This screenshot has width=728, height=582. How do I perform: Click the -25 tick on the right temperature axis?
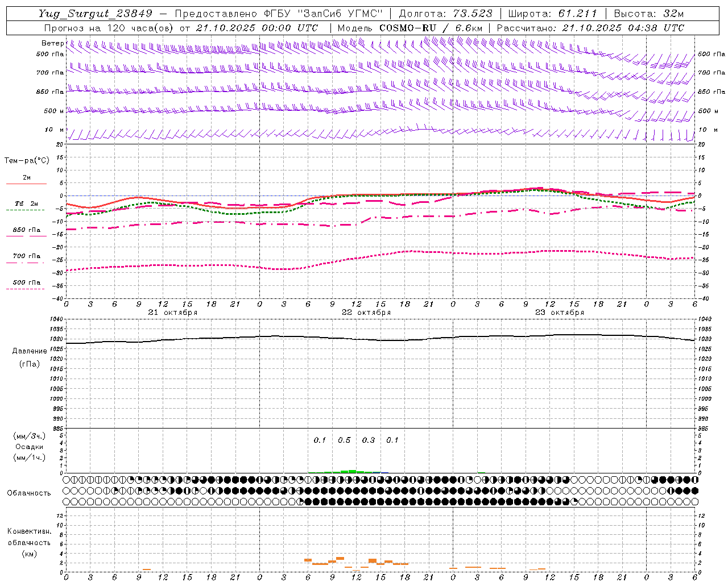point(704,260)
